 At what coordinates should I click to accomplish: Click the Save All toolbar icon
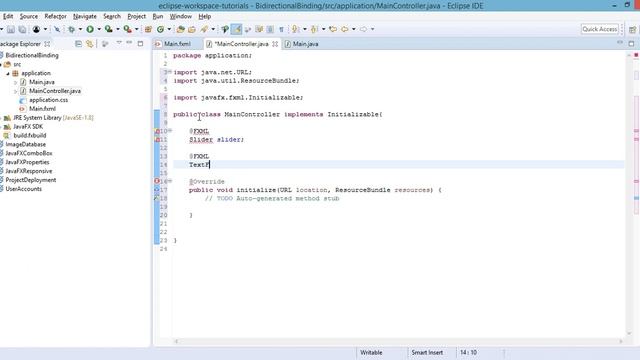[x=22, y=29]
